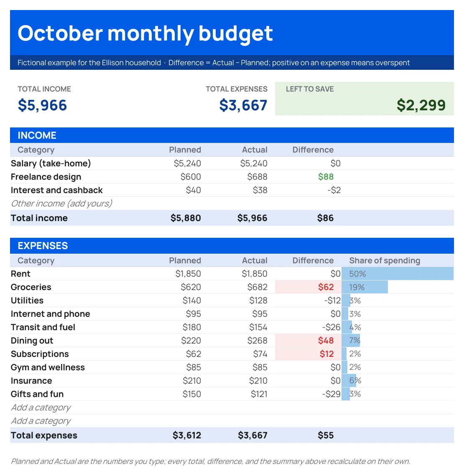Click the green $88 difference cell
464x476 pixels.
click(x=326, y=177)
